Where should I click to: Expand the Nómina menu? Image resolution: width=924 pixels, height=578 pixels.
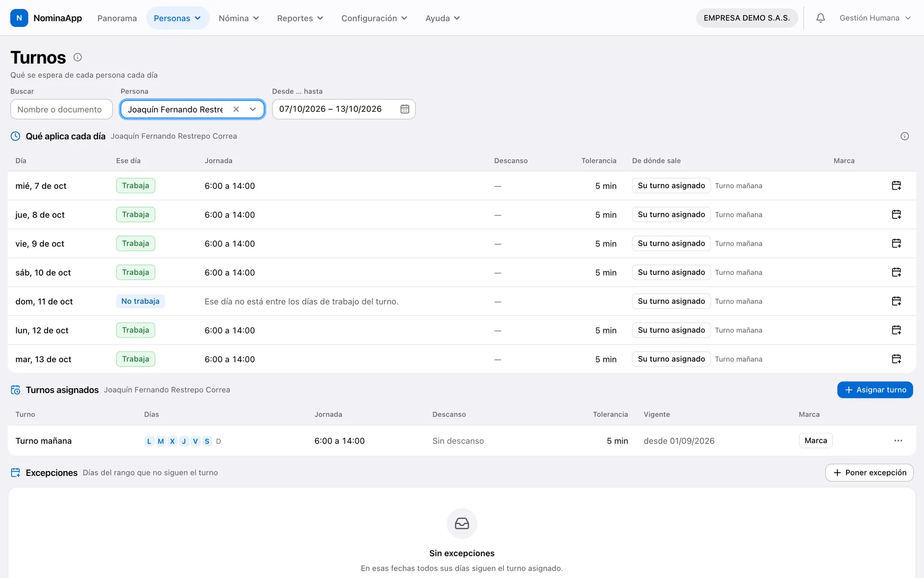click(x=239, y=18)
